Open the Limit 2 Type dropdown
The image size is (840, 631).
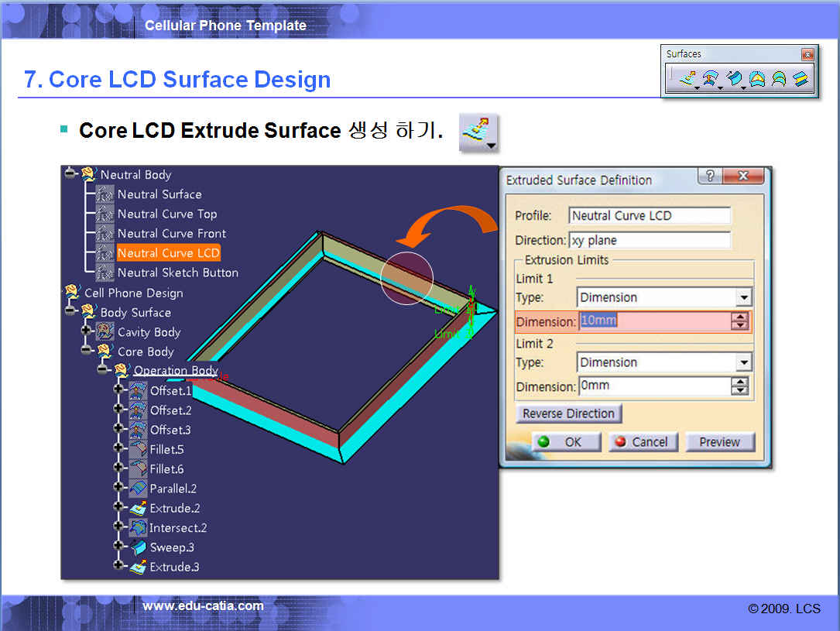point(743,362)
